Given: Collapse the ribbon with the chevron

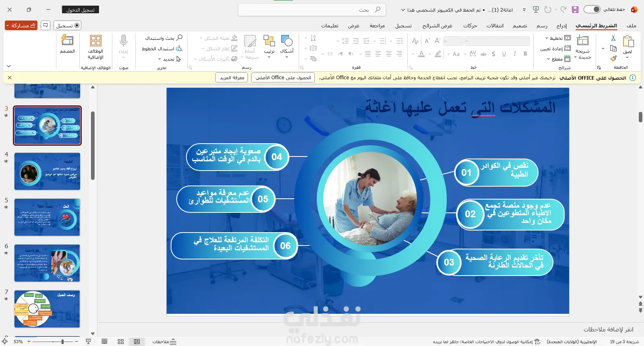Looking at the screenshot, I should coord(9,66).
